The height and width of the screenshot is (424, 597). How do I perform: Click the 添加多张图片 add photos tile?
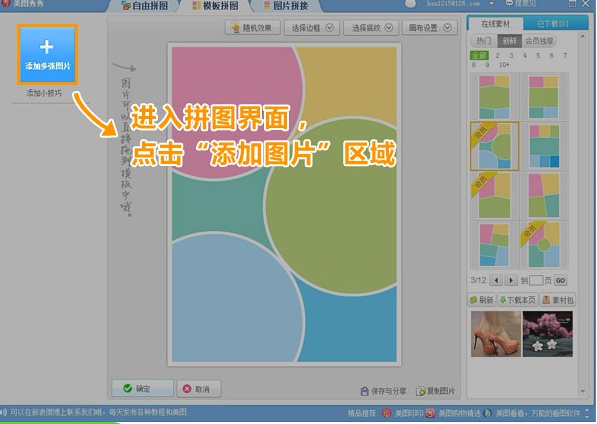47,54
